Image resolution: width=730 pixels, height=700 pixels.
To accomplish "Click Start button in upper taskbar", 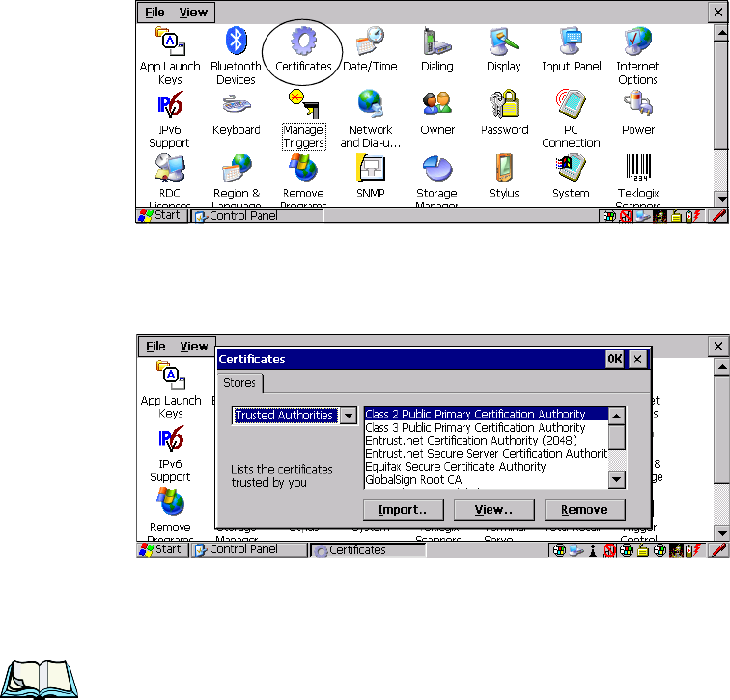I will point(160,215).
